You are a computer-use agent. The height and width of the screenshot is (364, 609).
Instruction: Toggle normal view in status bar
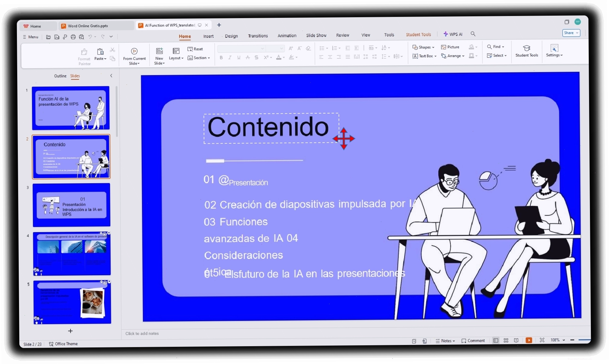tap(496, 340)
